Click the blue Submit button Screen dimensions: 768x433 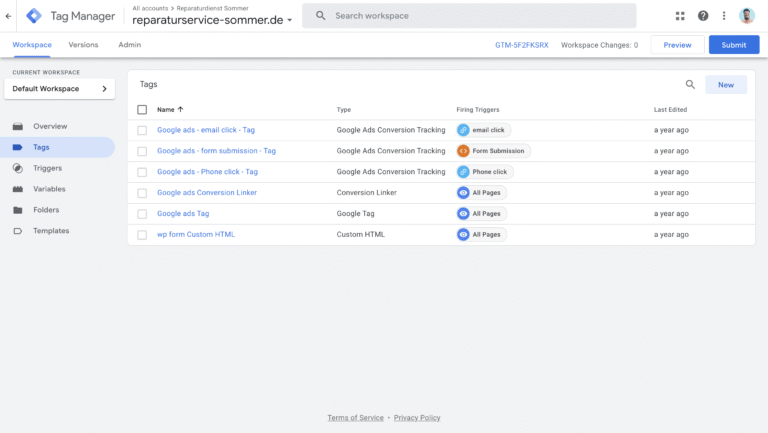tap(733, 45)
